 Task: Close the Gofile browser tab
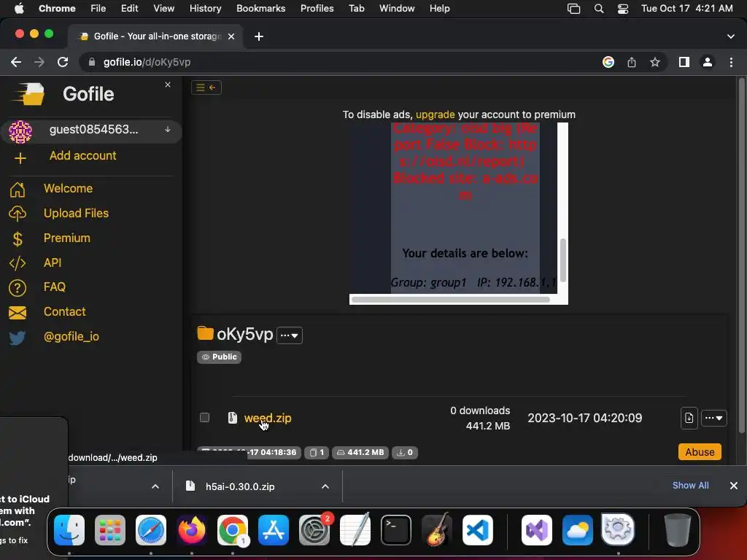(231, 36)
